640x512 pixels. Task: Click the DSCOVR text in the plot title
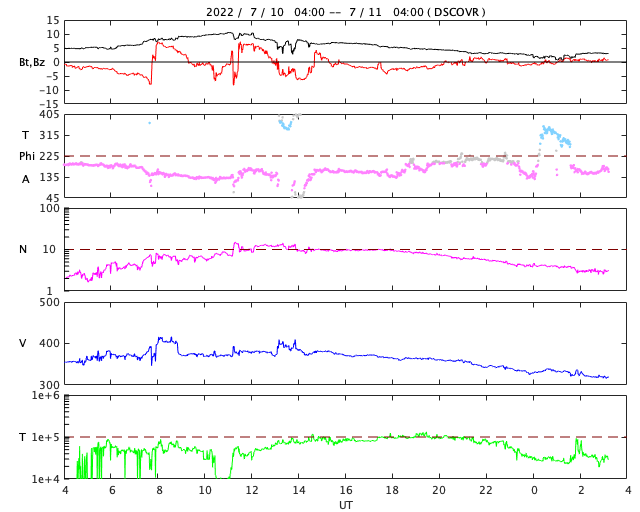(x=459, y=12)
